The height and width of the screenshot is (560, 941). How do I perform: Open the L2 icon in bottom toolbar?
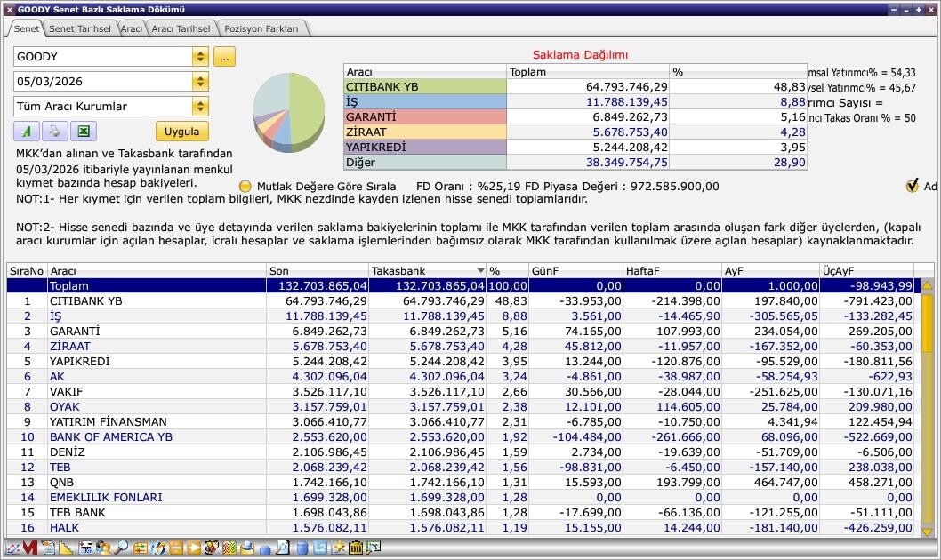pos(320,548)
